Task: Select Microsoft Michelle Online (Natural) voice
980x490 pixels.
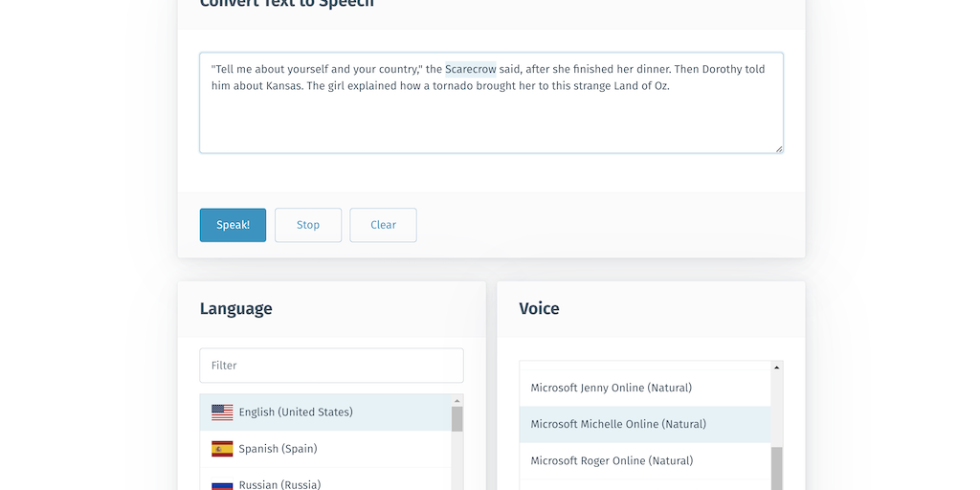Action: [x=618, y=424]
